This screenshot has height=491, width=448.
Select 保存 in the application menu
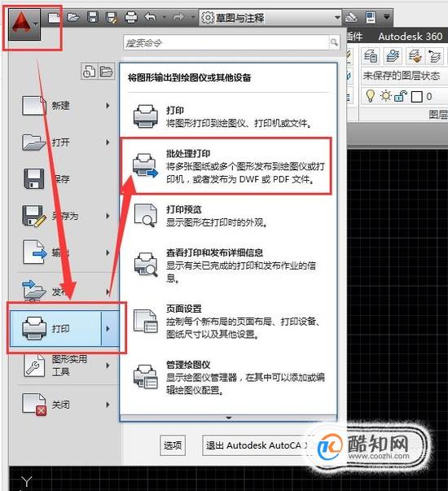coord(66,179)
